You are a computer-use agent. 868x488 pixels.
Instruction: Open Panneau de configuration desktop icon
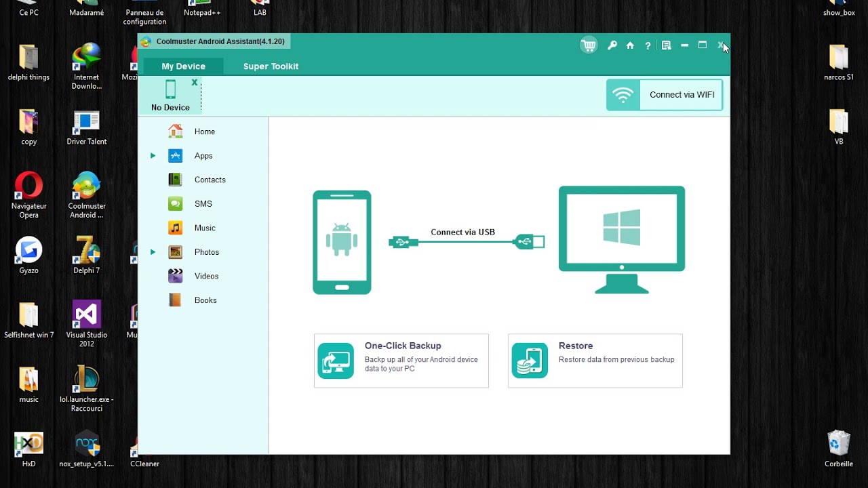click(144, 13)
